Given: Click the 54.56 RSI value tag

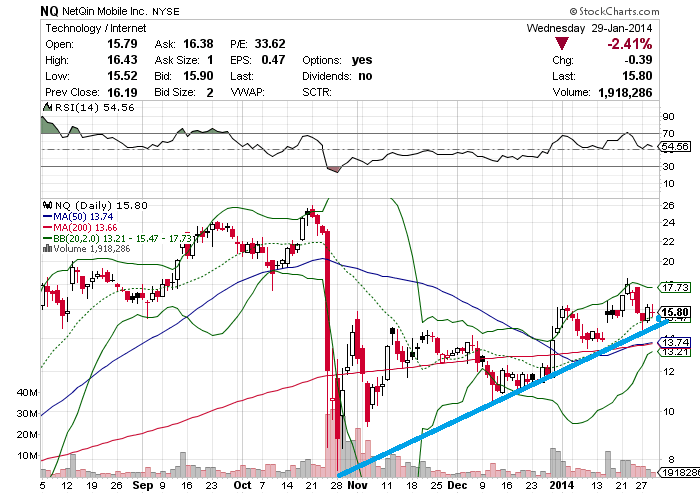Looking at the screenshot, I should pos(675,146).
